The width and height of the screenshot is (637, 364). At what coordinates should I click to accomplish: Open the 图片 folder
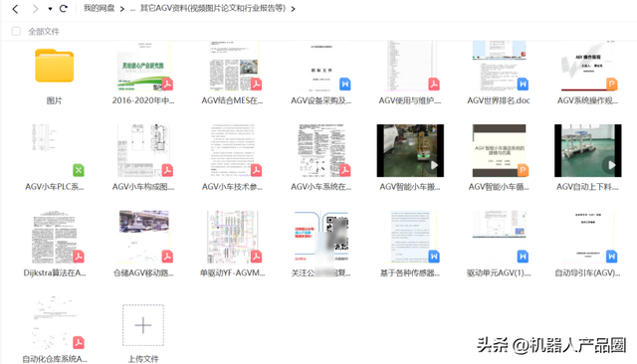tap(55, 66)
